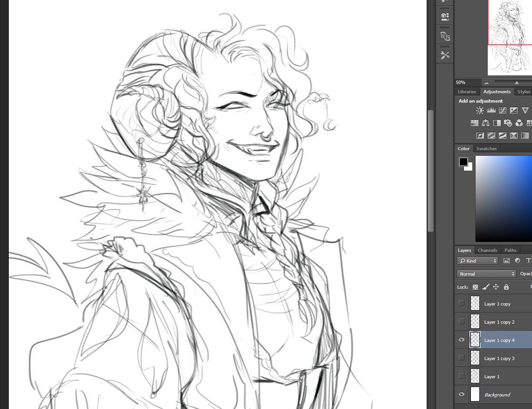Image resolution: width=532 pixels, height=409 pixels.
Task: Switch to the Styles tab
Action: point(523,92)
